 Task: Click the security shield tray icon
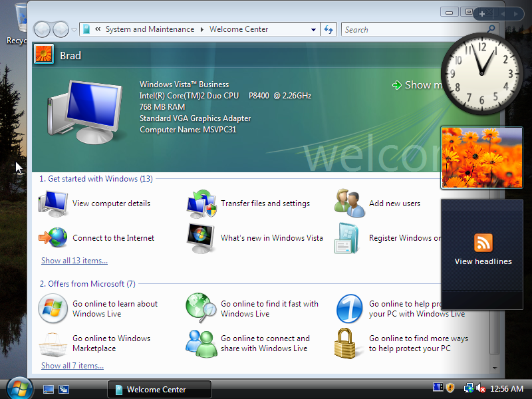click(450, 388)
